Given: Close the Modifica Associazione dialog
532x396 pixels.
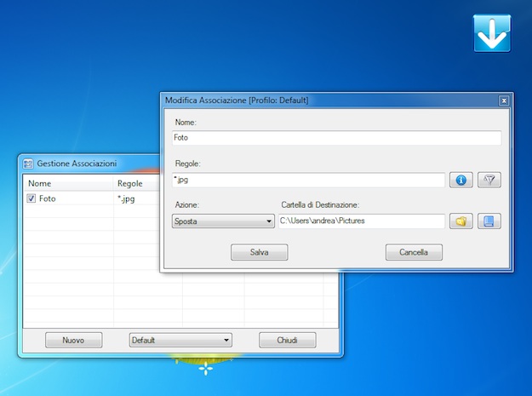Looking at the screenshot, I should click(x=504, y=100).
